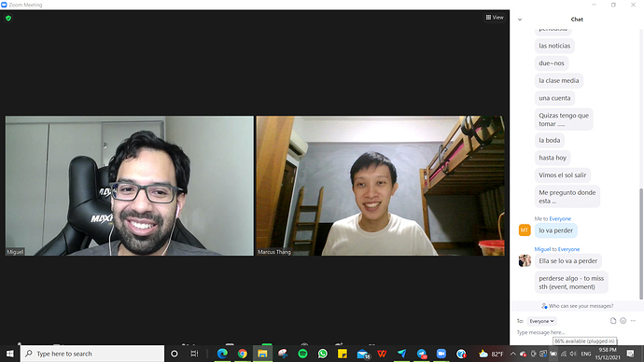
Task: Click Everyone link after Miguel's name
Action: click(x=568, y=249)
